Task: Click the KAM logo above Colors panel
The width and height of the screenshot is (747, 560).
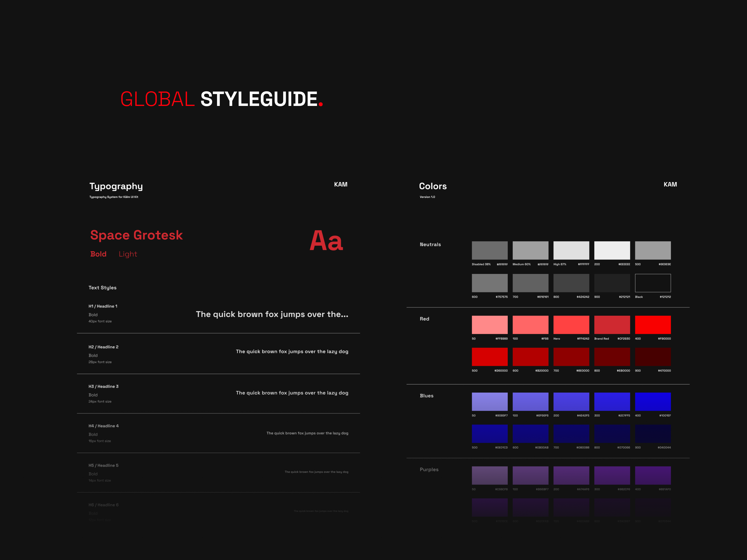Action: pyautogui.click(x=670, y=184)
